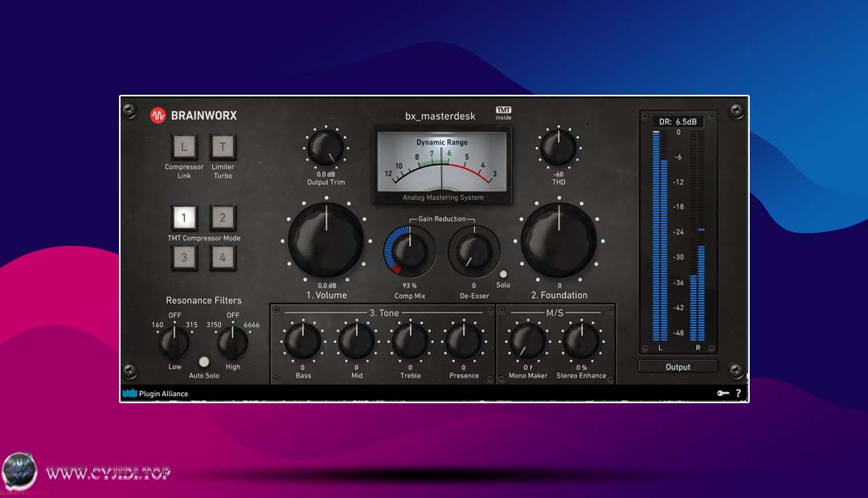This screenshot has width=868, height=498.
Task: Enable the Auto Solo switch
Action: 203,362
